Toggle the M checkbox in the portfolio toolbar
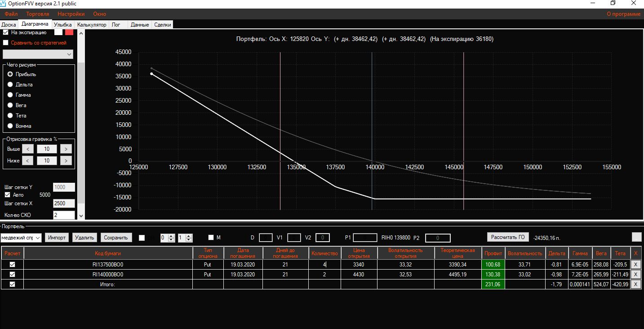This screenshot has width=644, height=329. (x=211, y=237)
